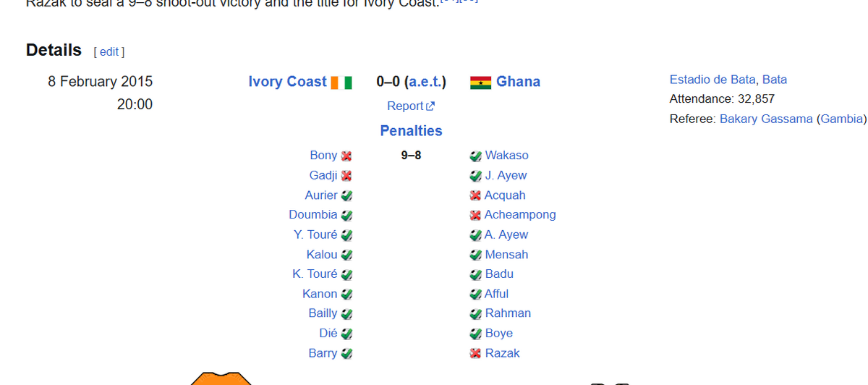Image resolution: width=868 pixels, height=385 pixels.
Task: Click the scored penalty icon beside Wakaso
Action: [x=475, y=156]
